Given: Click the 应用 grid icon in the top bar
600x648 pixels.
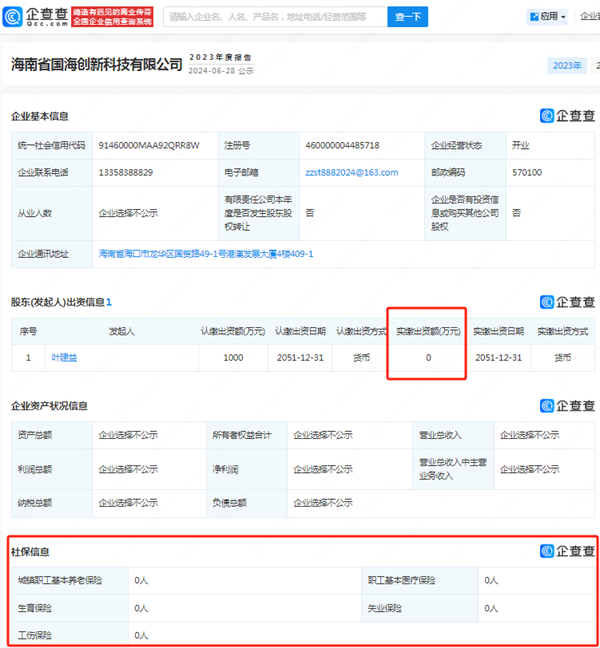Looking at the screenshot, I should click(533, 17).
